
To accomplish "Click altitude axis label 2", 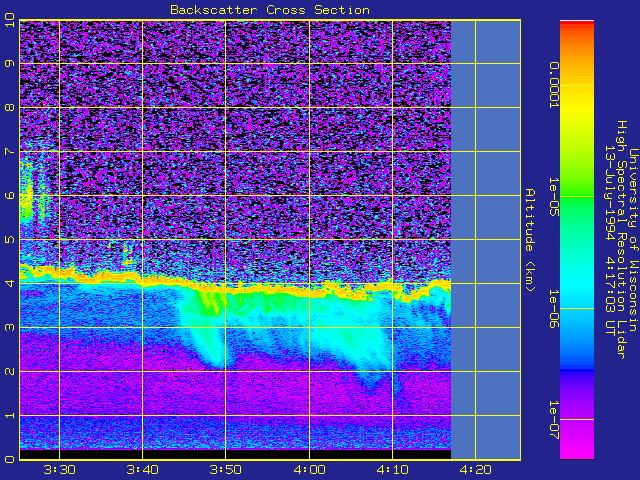I will [9, 371].
